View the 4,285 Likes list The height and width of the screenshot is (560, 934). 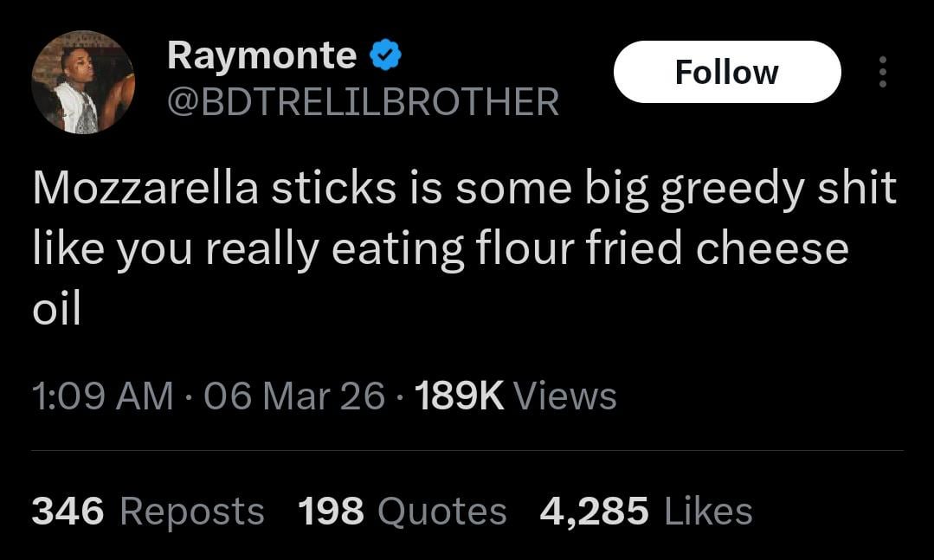point(646,511)
